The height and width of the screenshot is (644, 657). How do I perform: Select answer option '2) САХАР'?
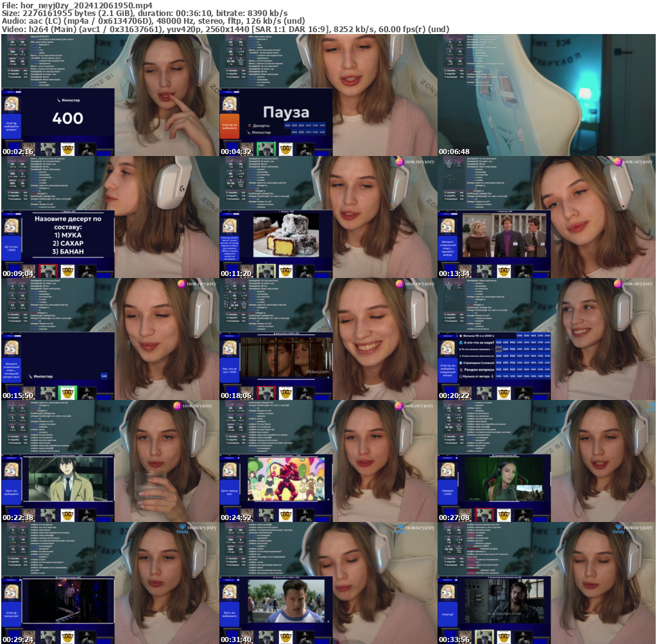pos(67,243)
